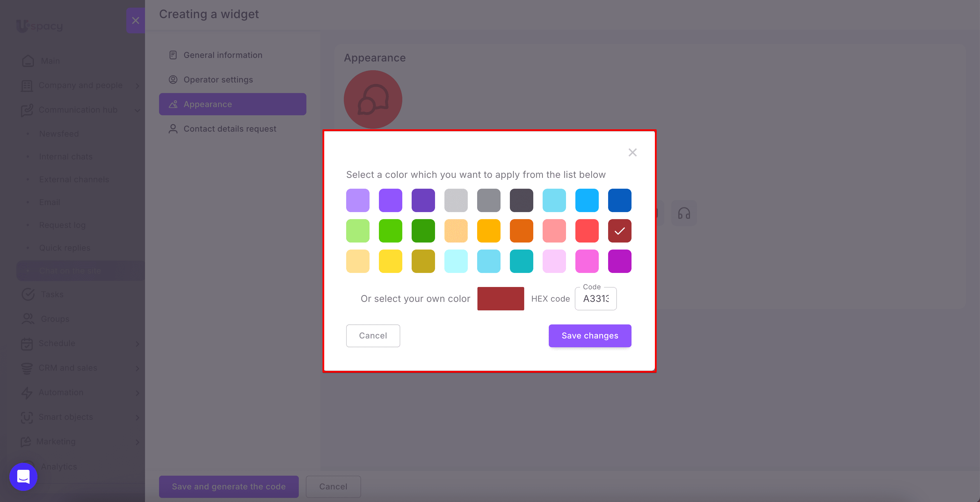Image resolution: width=980 pixels, height=502 pixels.
Task: Go to Main in sidebar
Action: click(50, 61)
